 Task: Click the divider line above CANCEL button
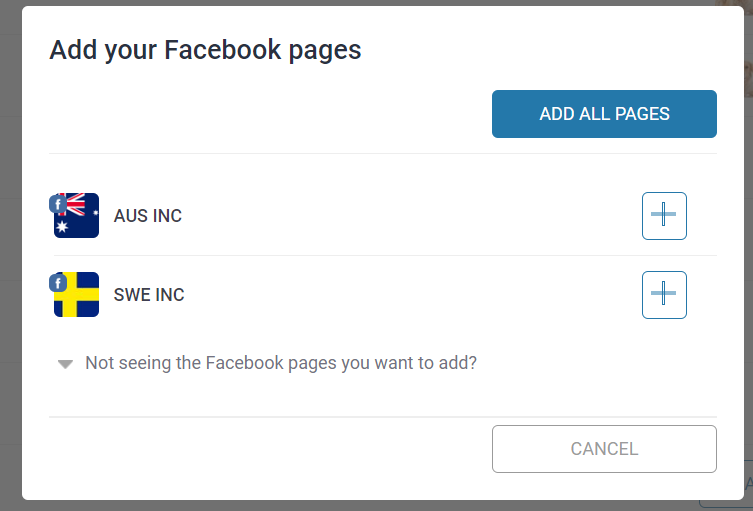[x=383, y=417]
